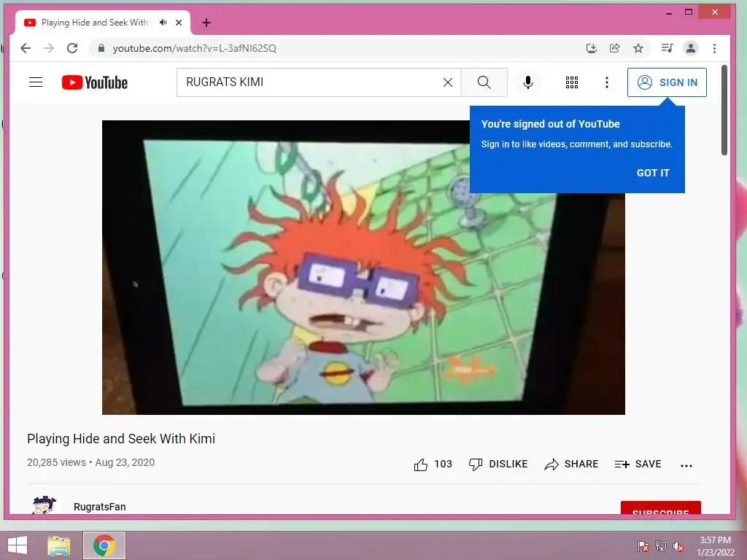Click the 20,285 views text
The image size is (747, 560).
click(56, 462)
